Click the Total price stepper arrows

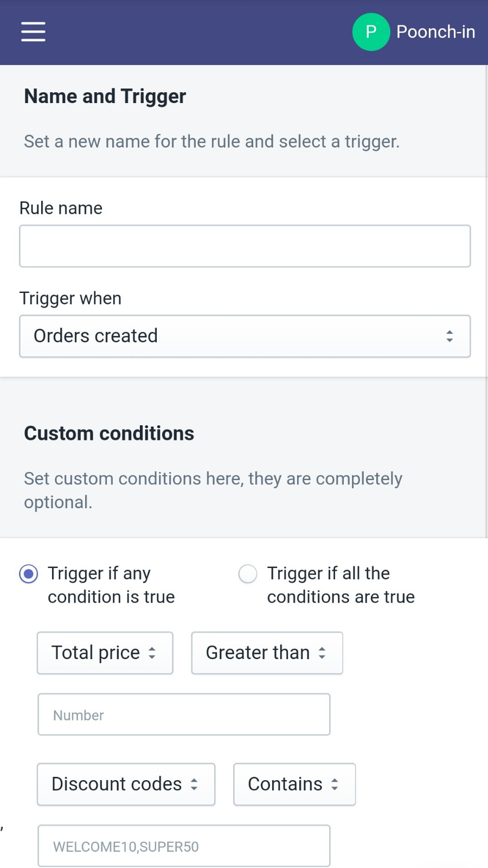click(152, 653)
